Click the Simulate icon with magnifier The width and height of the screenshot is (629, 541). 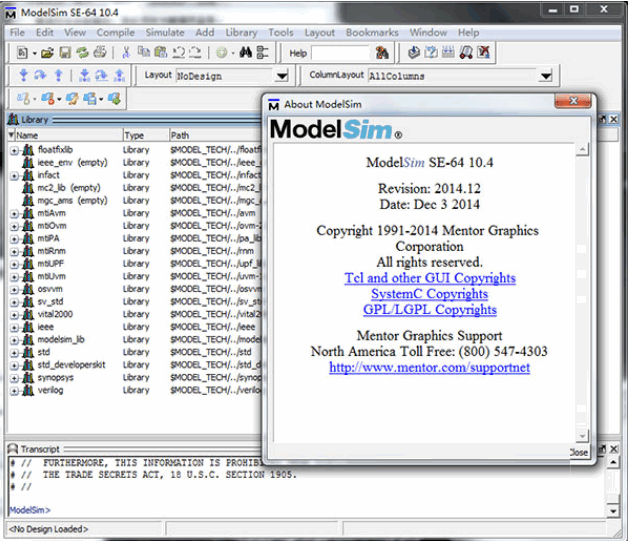tap(466, 53)
